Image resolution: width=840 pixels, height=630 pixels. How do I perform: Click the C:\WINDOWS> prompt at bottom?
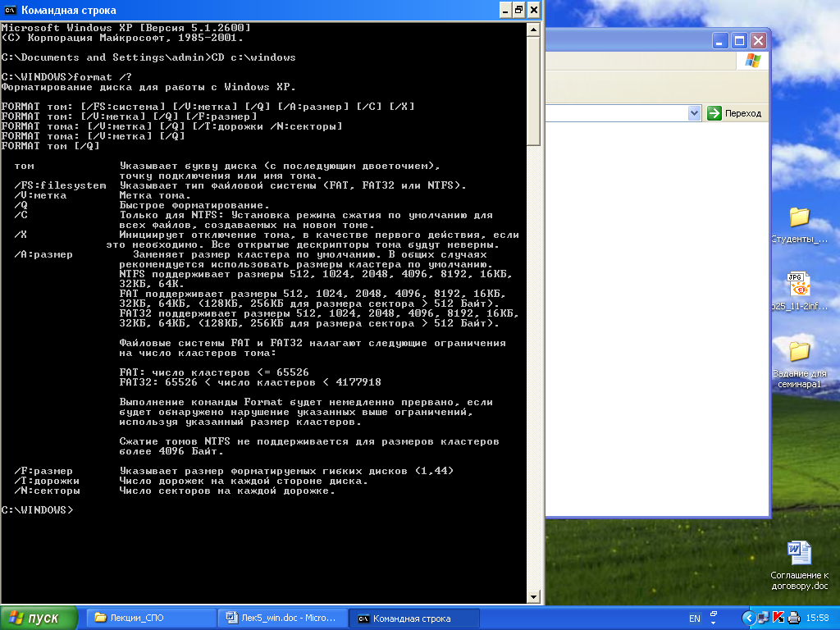point(37,510)
